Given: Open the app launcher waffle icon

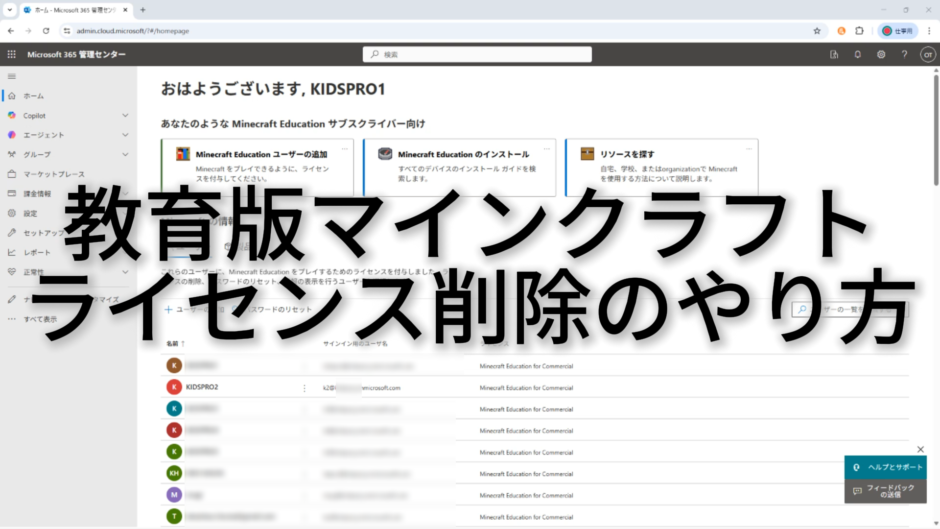Looking at the screenshot, I should pyautogui.click(x=11, y=54).
